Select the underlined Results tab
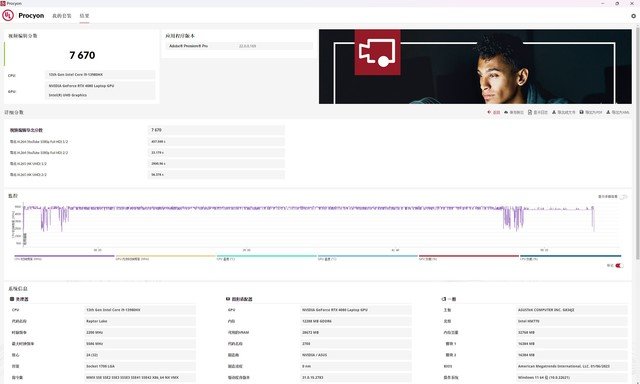Screen dimensions: 640x384 [x=84, y=16]
